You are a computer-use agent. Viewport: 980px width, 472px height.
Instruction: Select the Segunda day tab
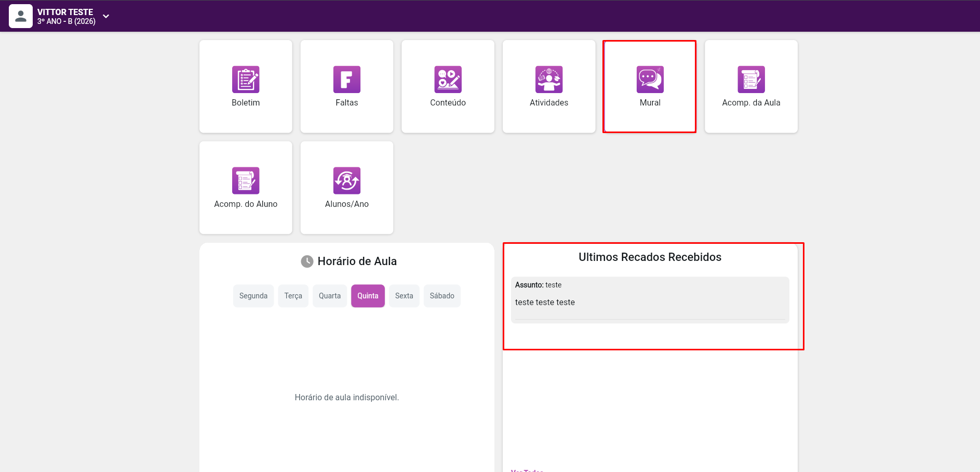(x=253, y=296)
